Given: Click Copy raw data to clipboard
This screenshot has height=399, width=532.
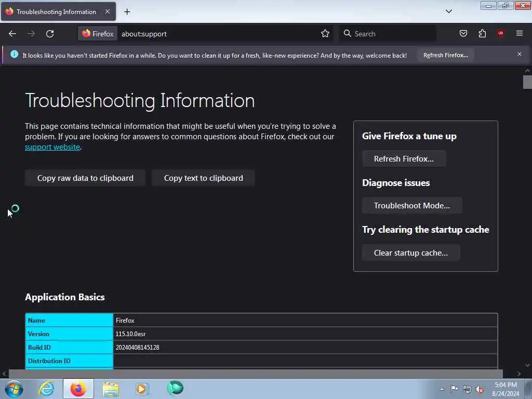Looking at the screenshot, I should pos(85,178).
